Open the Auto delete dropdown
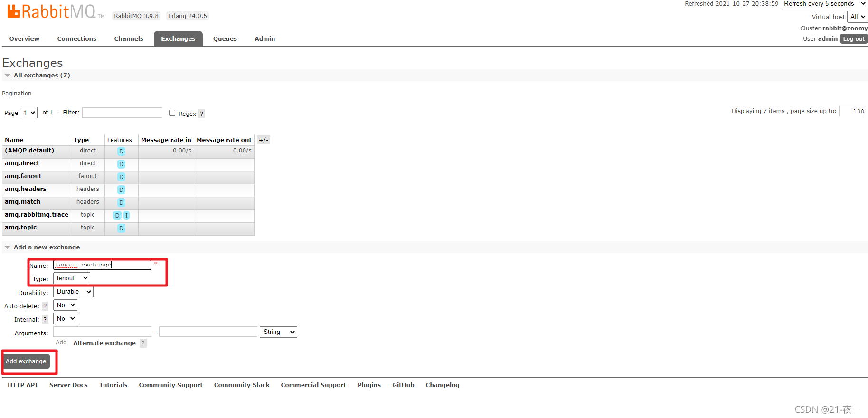868x418 pixels. [65, 305]
